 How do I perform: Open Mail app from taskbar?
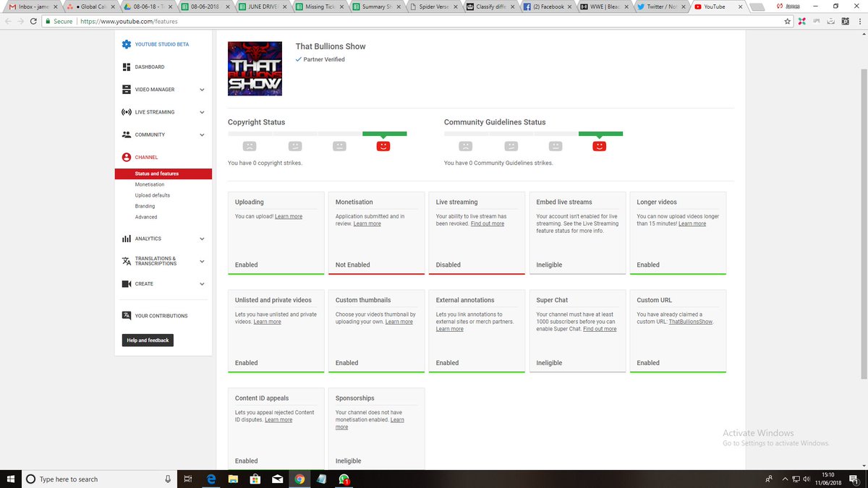tap(277, 479)
